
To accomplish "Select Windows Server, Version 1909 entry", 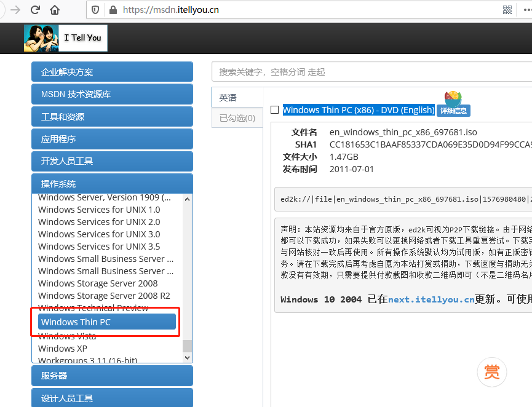I will (x=105, y=197).
